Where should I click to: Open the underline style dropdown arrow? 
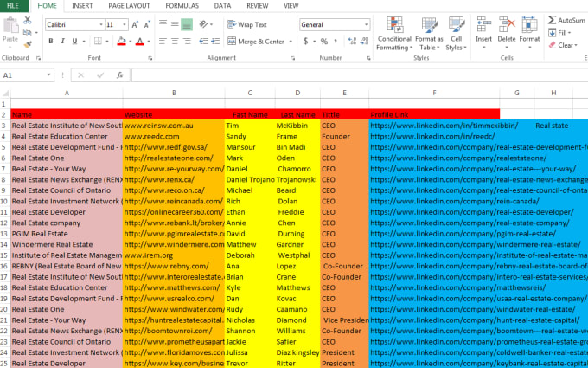click(x=84, y=42)
